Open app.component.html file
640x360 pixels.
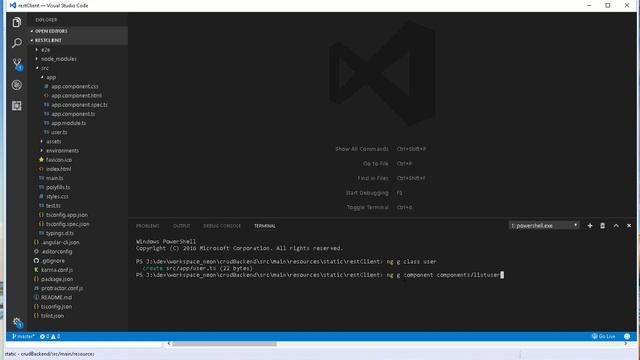[x=78, y=96]
